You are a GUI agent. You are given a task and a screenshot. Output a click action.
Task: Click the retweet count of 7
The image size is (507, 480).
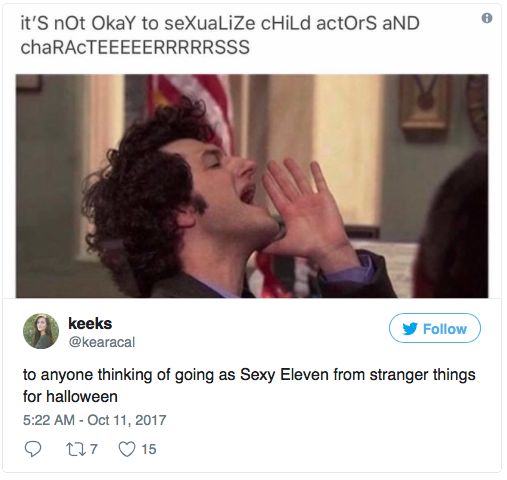pyautogui.click(x=94, y=449)
